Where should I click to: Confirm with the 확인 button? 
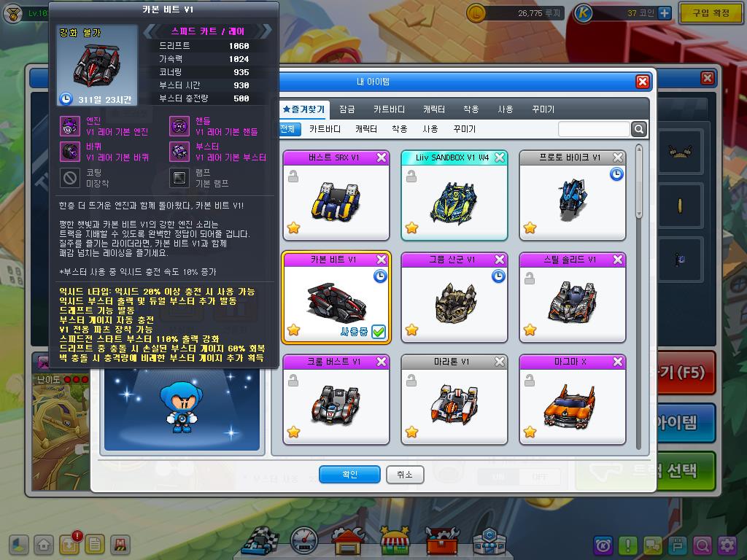click(x=349, y=474)
